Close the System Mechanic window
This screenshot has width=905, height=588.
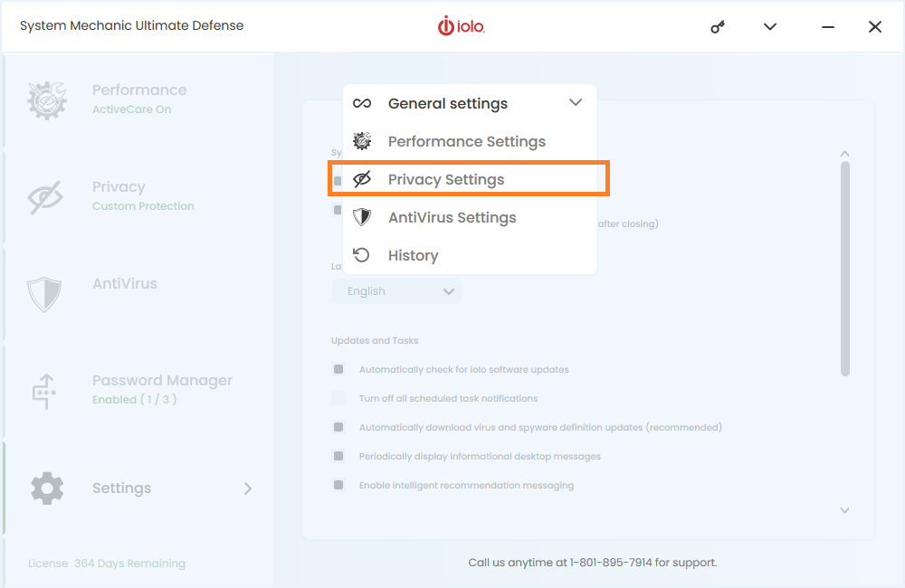[x=875, y=26]
